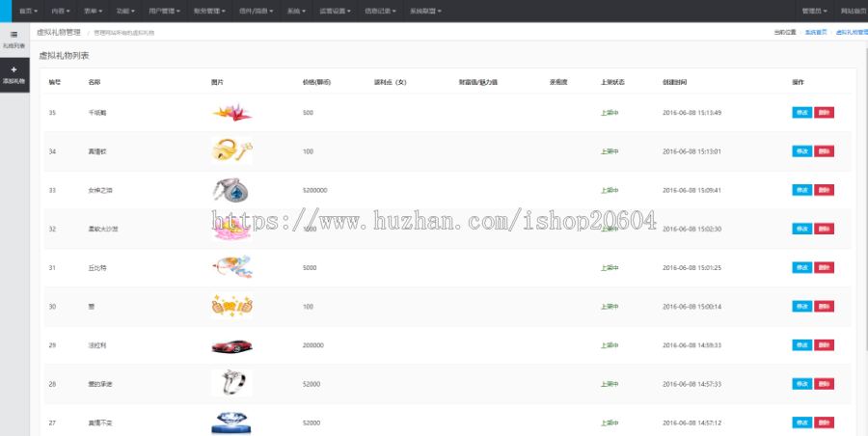Click the blue edit button for gift 35

click(801, 113)
